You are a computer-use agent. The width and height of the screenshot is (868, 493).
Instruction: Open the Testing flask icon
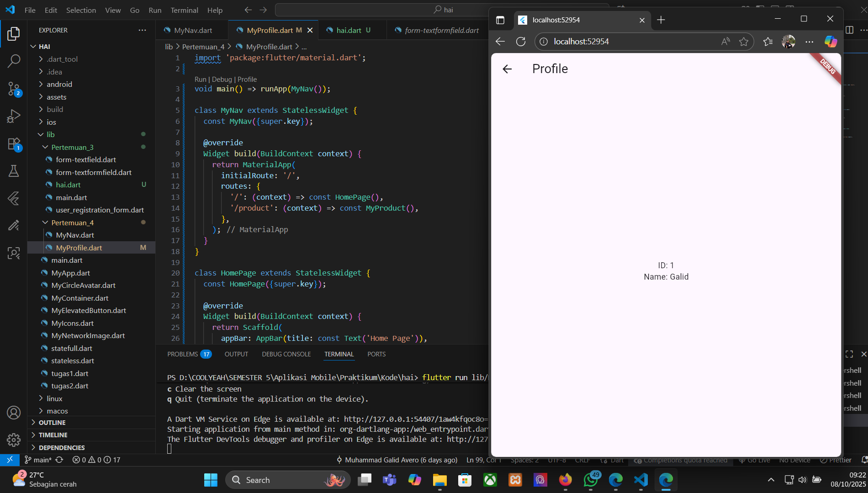click(14, 171)
